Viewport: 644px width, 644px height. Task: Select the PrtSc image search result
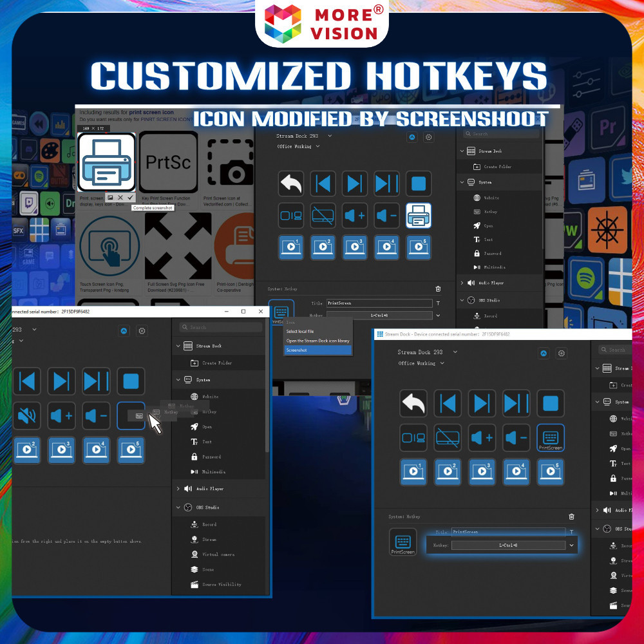pos(168,162)
